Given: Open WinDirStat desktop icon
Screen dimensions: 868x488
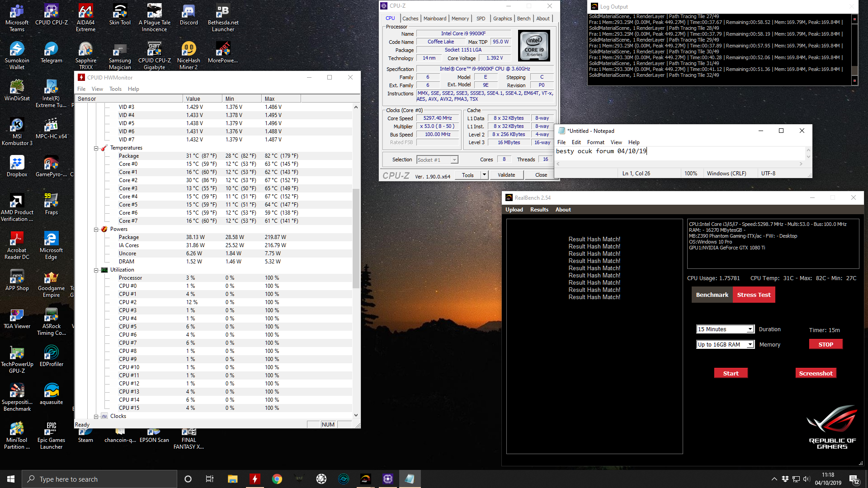Looking at the screenshot, I should pyautogui.click(x=17, y=91).
